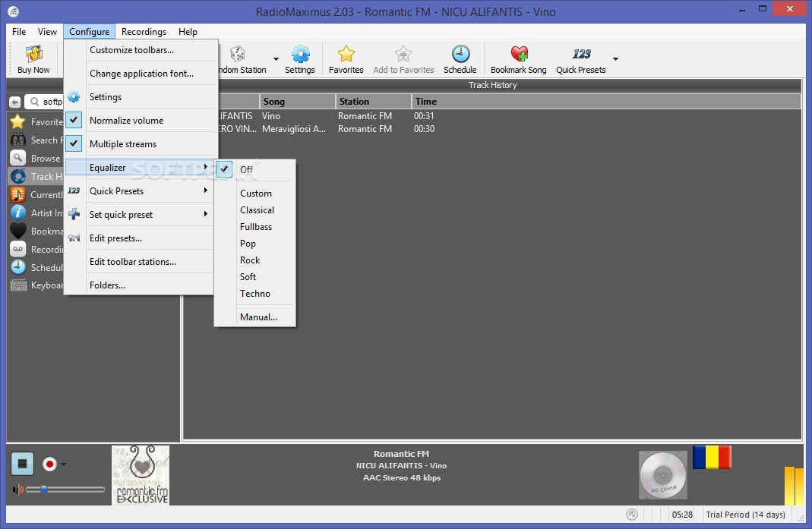Select the Off equalizer option
The height and width of the screenshot is (529, 812).
click(254, 170)
